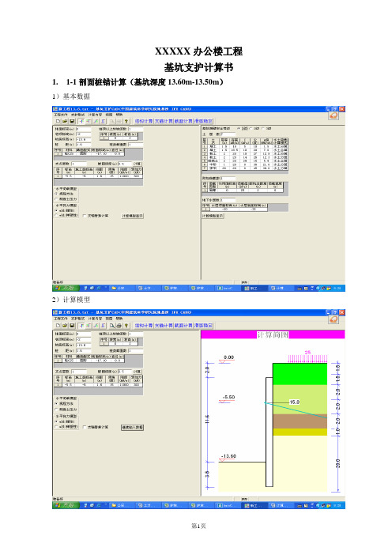Screen dimensions: 392x555
Task: Click the -13.60 elevation label in diagram
Action: pos(228,456)
